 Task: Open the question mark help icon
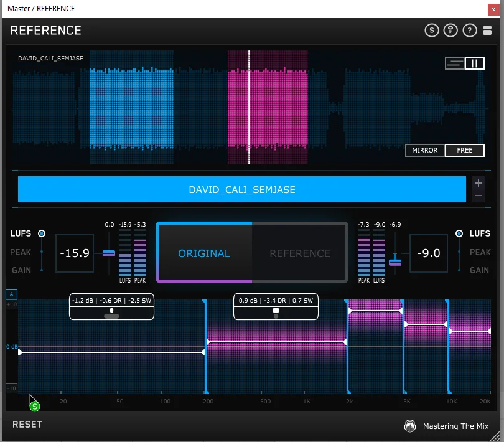tap(470, 31)
